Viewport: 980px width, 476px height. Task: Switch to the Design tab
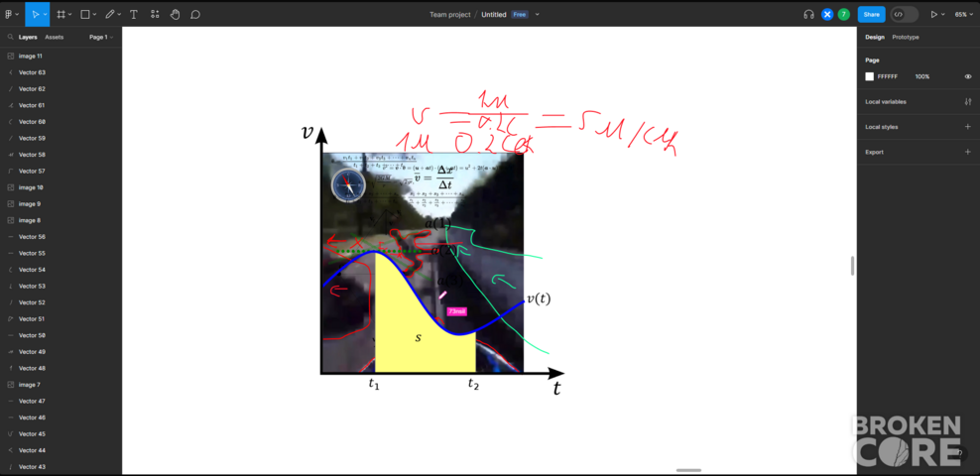pyautogui.click(x=875, y=37)
